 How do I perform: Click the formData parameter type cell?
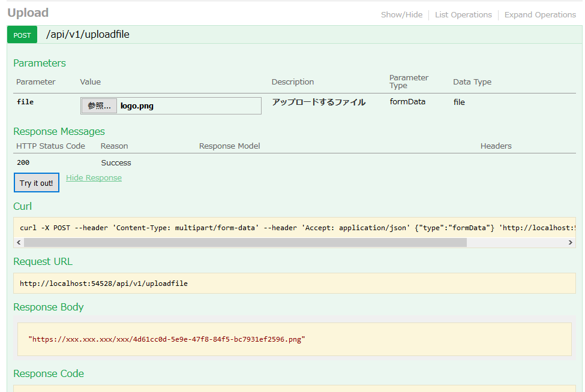(407, 102)
